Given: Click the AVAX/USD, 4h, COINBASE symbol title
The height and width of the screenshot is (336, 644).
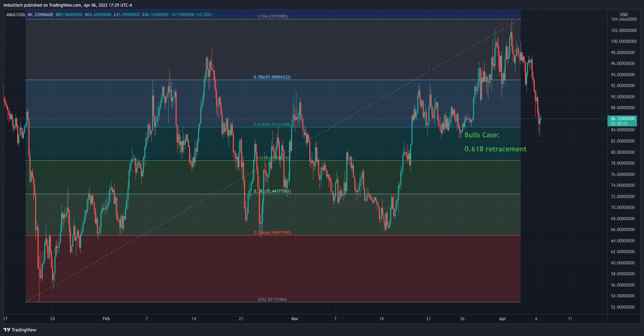Looking at the screenshot, I should 30,15.
